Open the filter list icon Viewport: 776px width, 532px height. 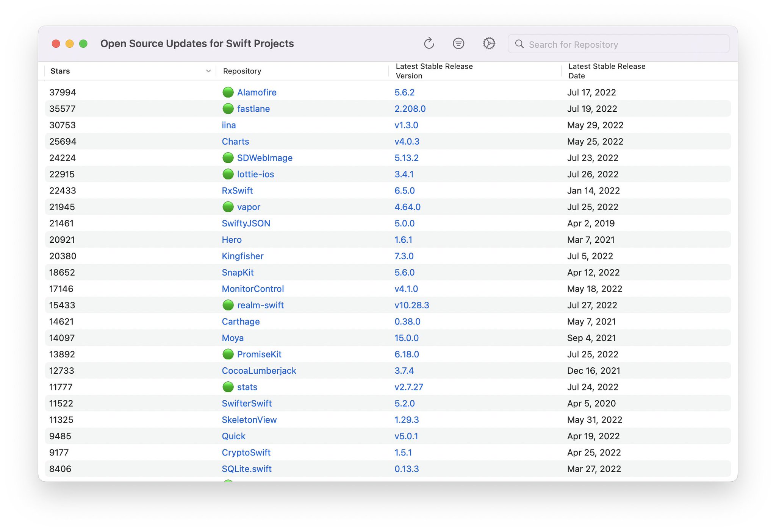pyautogui.click(x=458, y=44)
